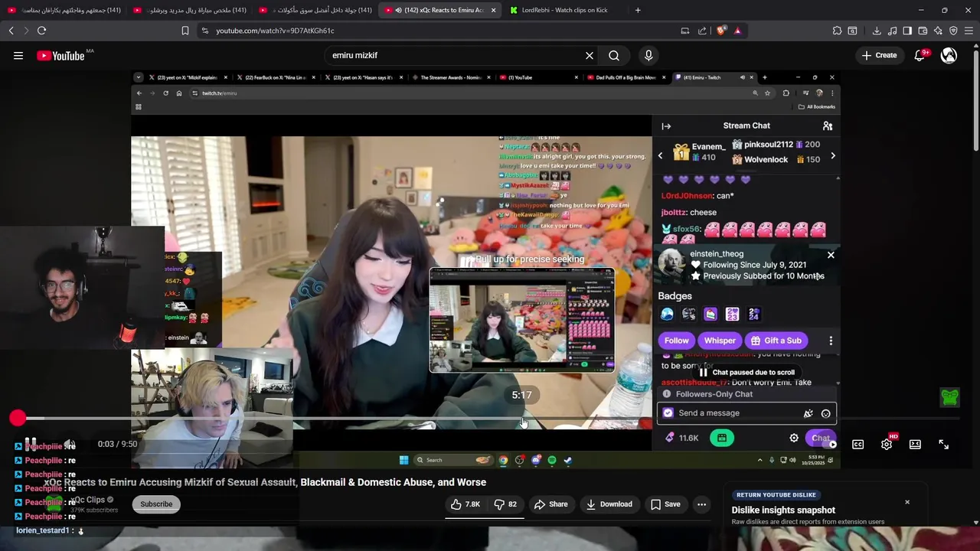
Task: Open the three-dot more actions menu
Action: tap(701, 504)
